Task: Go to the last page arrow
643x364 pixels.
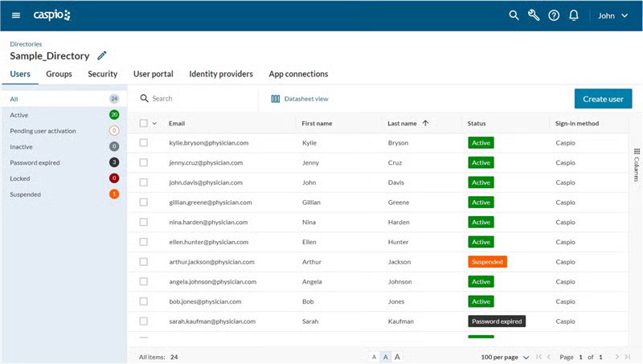Action: [628, 357]
